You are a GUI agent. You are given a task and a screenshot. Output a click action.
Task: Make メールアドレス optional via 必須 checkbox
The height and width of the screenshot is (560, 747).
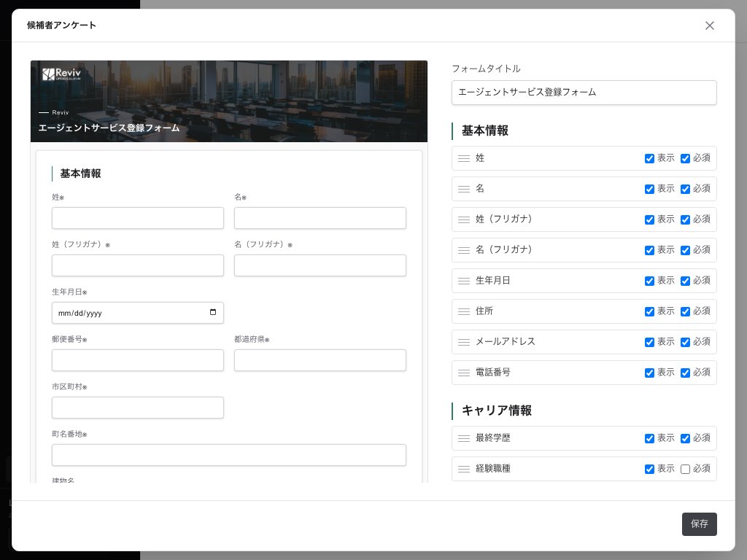(x=685, y=343)
